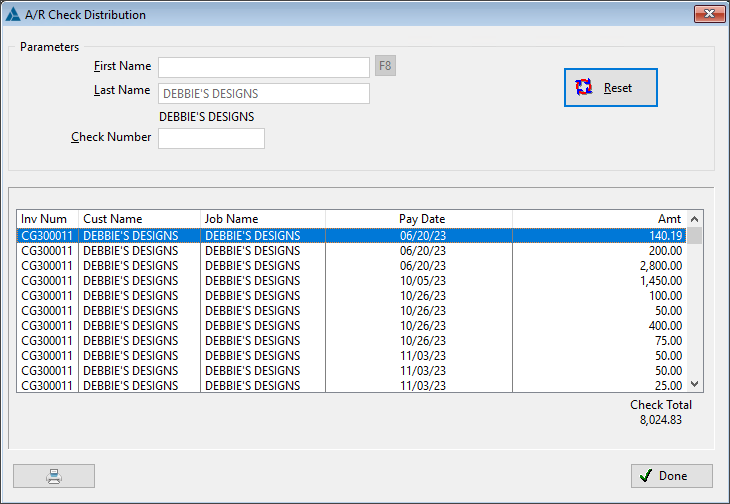This screenshot has height=504, width=730.
Task: Click the Cust Name column header
Action: [x=139, y=219]
